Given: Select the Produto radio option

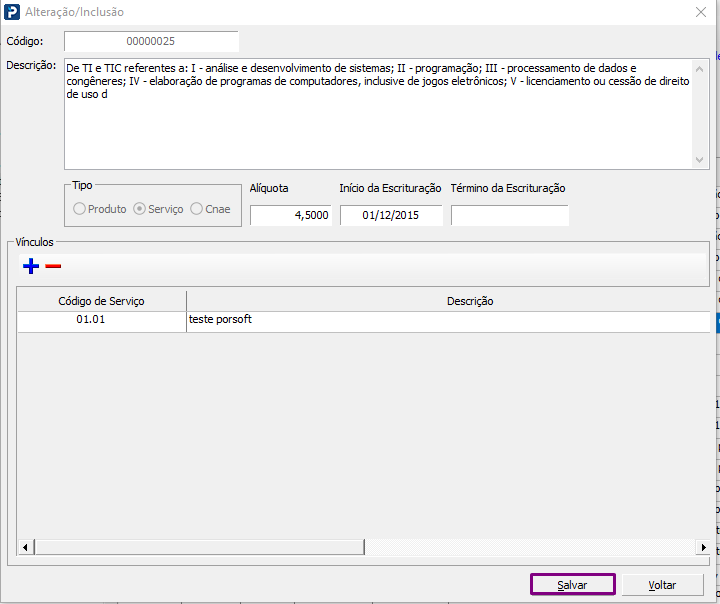Looking at the screenshot, I should coord(100,209).
